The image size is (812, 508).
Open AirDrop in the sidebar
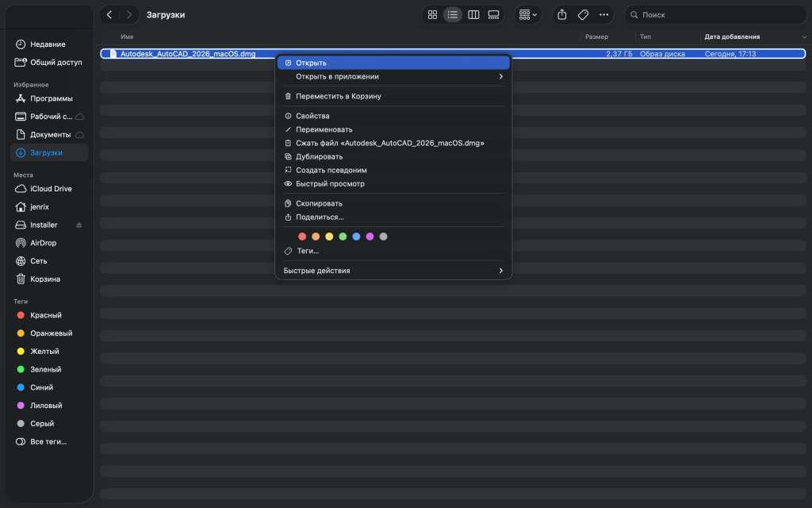49,243
